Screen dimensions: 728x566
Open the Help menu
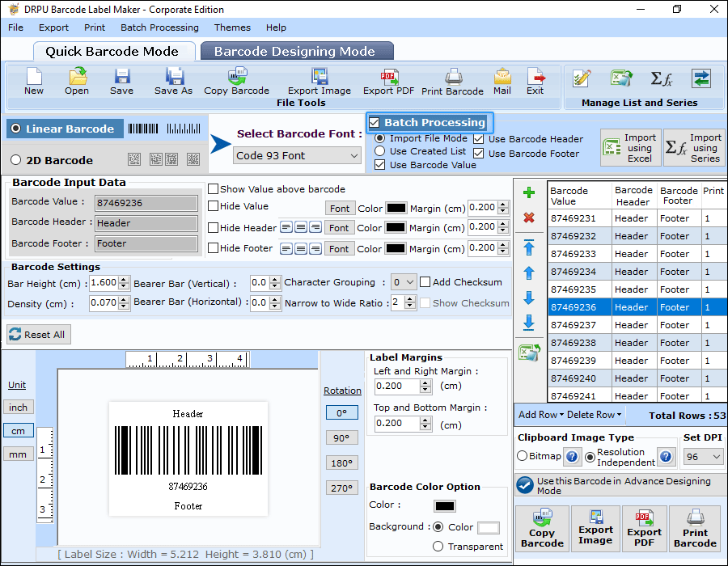[x=276, y=27]
